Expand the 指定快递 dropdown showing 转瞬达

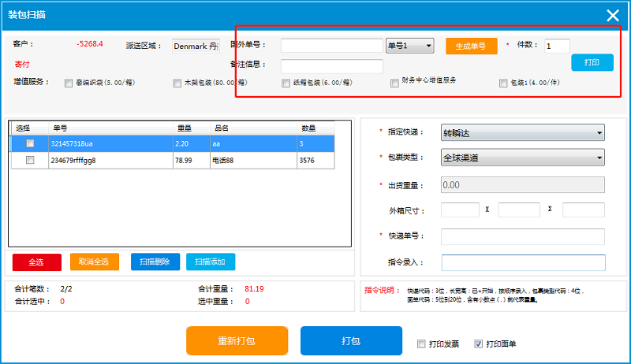522,132
